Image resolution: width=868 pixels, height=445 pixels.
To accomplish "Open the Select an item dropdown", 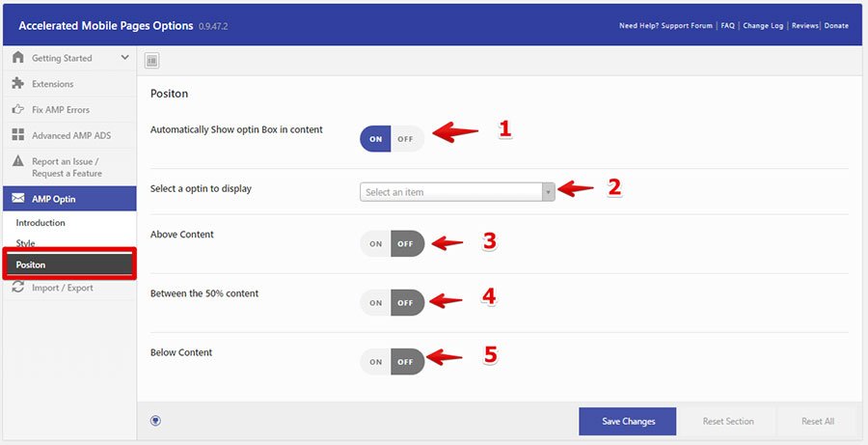I will click(x=457, y=192).
